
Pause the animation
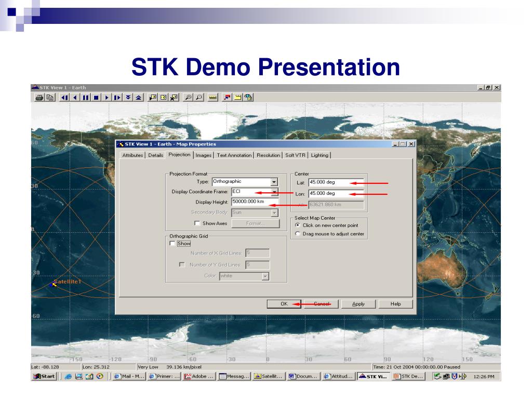[86, 98]
